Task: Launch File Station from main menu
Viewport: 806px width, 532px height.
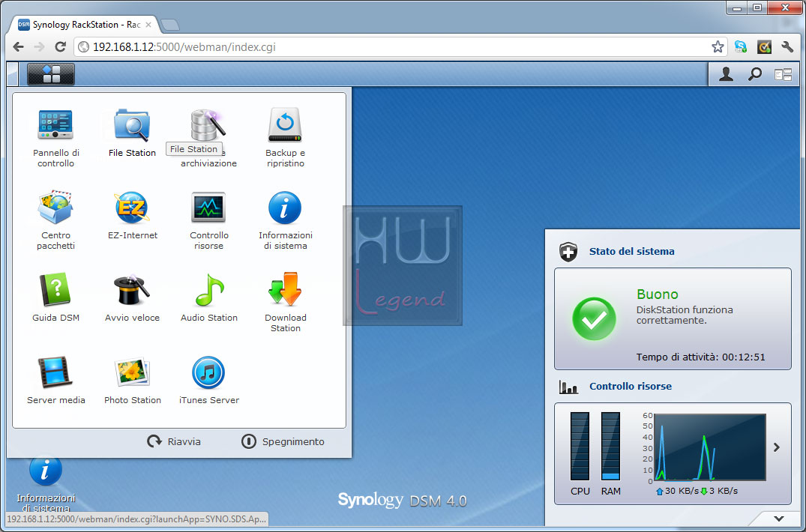Action: [x=132, y=131]
